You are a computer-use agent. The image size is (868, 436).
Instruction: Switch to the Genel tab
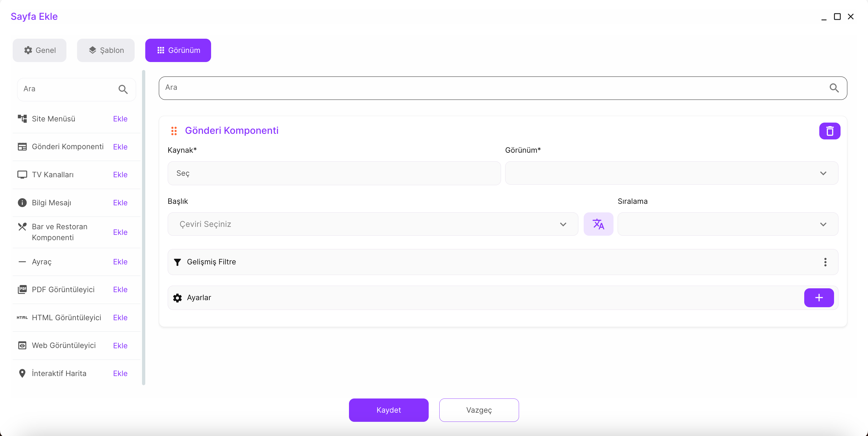pos(40,50)
